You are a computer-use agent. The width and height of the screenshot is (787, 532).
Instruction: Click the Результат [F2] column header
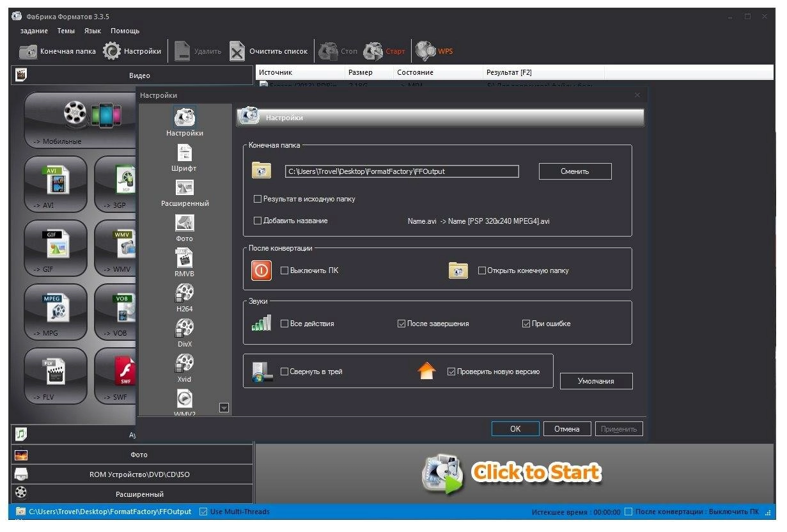(x=543, y=72)
